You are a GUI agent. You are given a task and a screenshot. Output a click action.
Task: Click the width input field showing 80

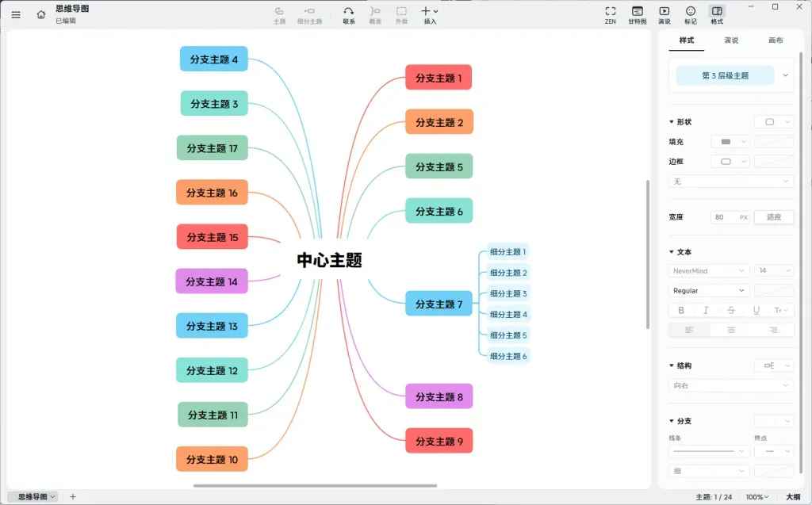pos(730,217)
